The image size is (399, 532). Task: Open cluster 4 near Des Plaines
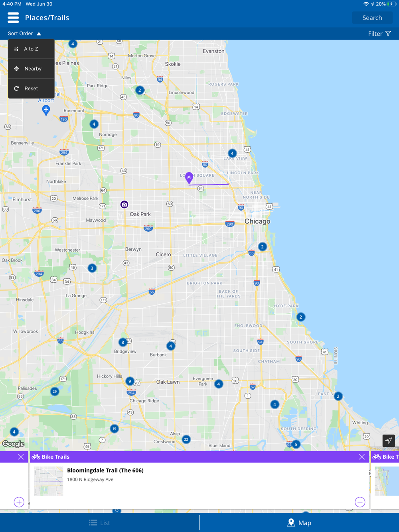73,44
